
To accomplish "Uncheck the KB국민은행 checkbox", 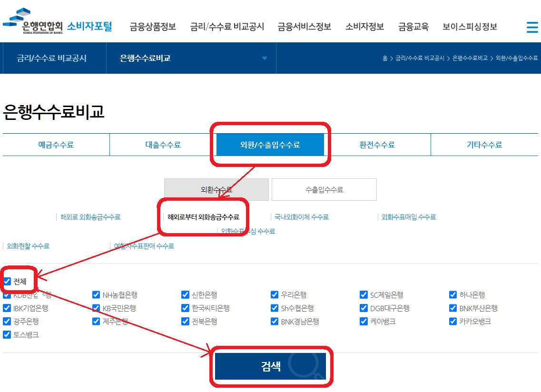I will [x=96, y=308].
